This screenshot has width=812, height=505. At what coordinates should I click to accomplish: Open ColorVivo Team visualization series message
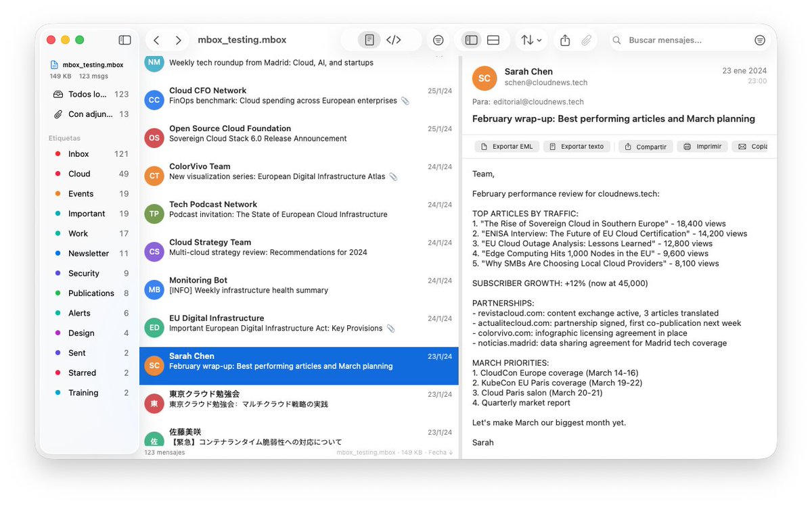click(298, 176)
